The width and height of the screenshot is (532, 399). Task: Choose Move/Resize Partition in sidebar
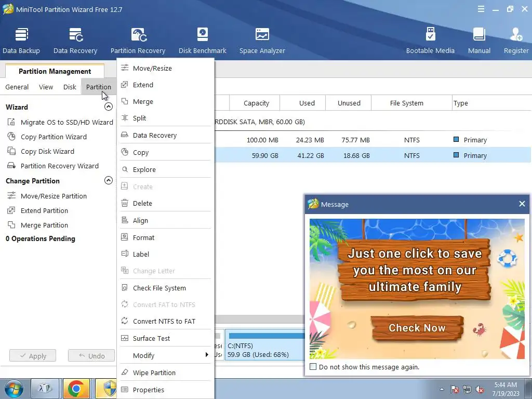pos(47,196)
